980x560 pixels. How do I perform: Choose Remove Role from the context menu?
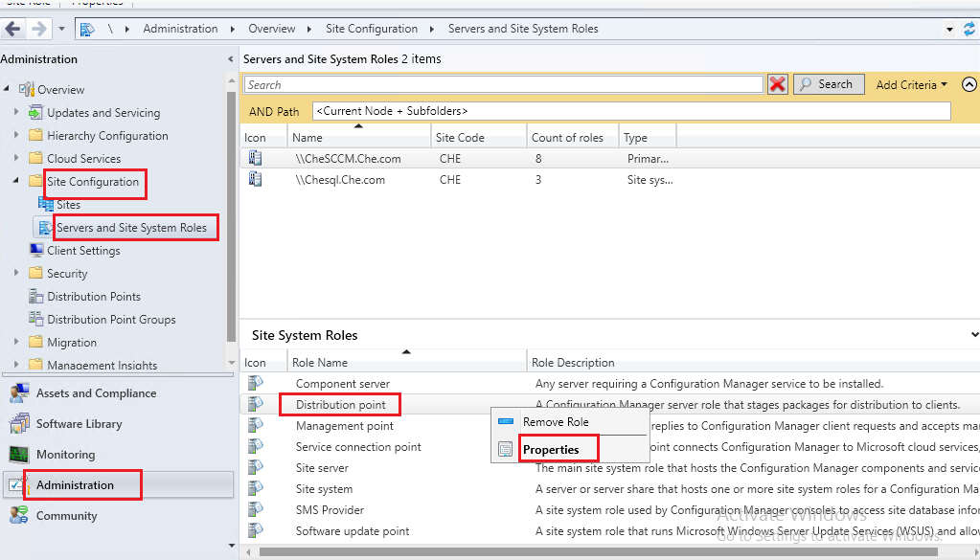coord(556,423)
